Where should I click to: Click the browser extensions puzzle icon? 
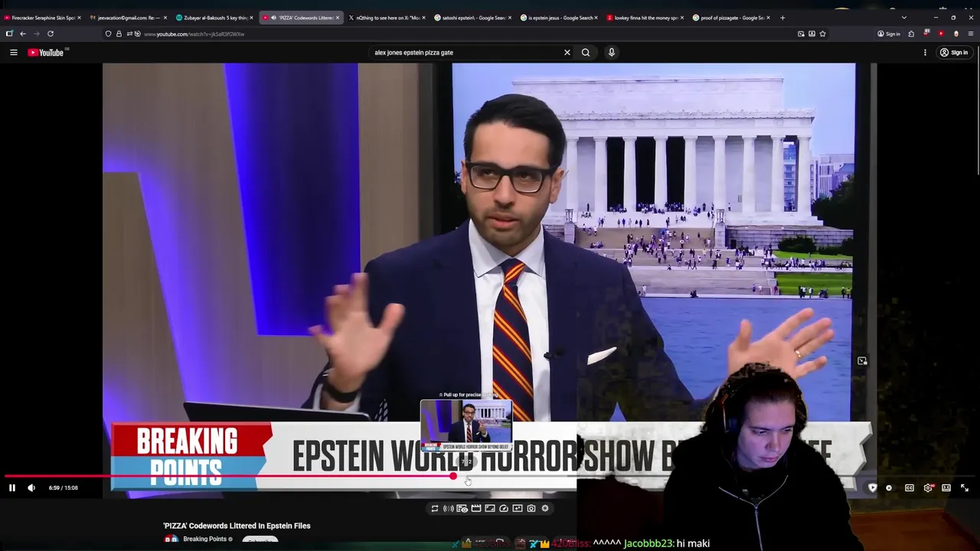click(911, 34)
